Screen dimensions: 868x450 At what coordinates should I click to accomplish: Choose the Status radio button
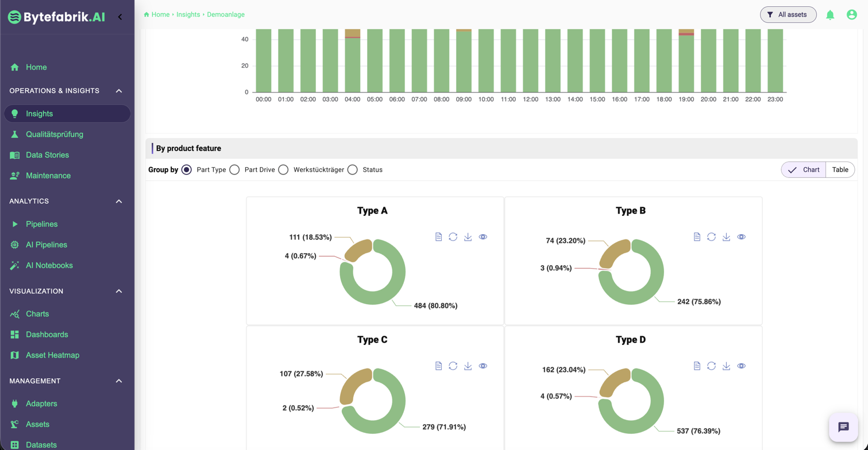click(x=353, y=170)
